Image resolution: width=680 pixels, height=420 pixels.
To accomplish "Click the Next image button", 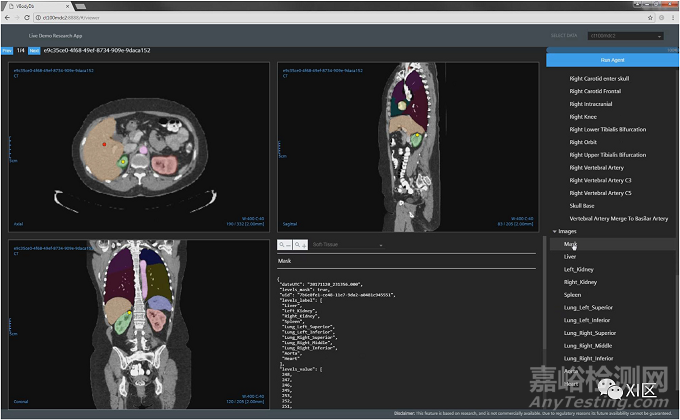I will point(35,48).
